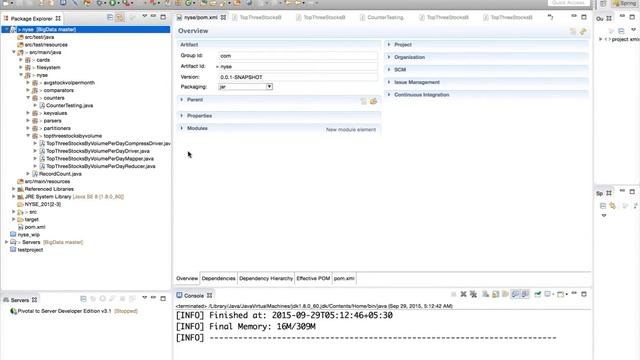
Task: Collapse the topthreestocksbyvolume package
Action: coord(28,136)
